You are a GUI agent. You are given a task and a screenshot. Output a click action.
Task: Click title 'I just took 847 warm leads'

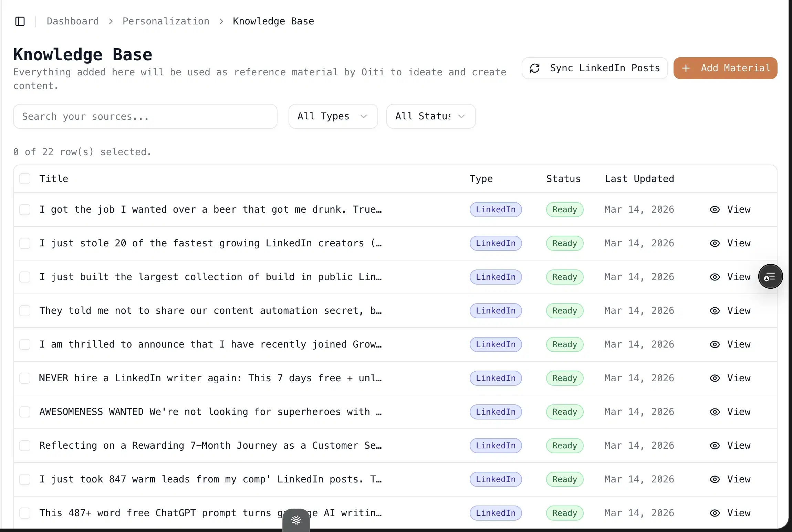tap(210, 479)
